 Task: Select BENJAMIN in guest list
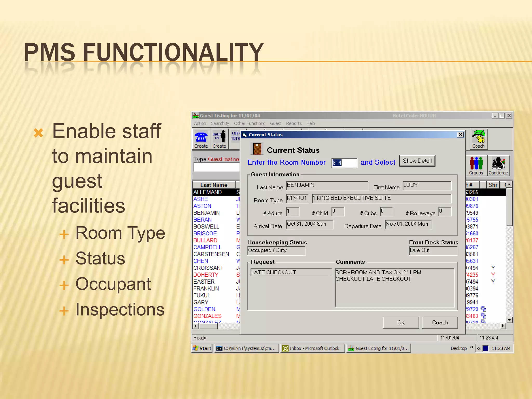(x=207, y=213)
